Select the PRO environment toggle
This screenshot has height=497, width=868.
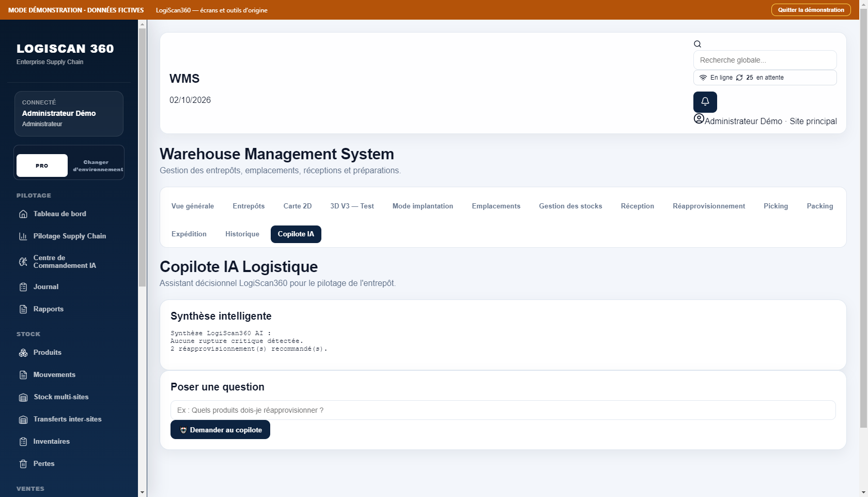(42, 165)
